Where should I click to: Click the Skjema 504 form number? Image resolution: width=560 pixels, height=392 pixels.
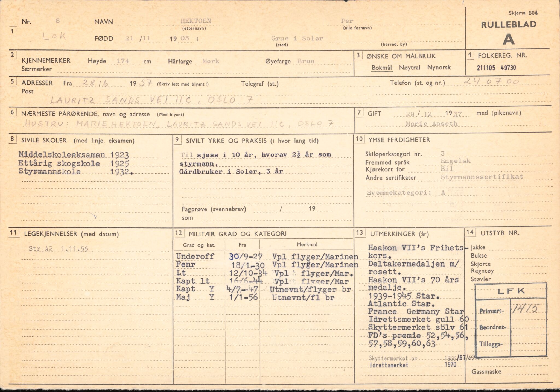523,13
